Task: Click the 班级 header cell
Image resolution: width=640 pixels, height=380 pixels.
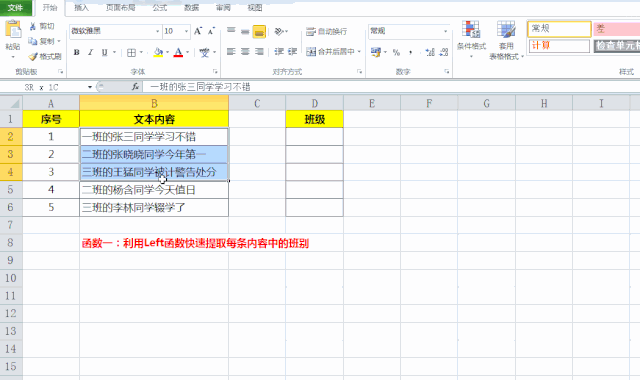Action: [315, 119]
